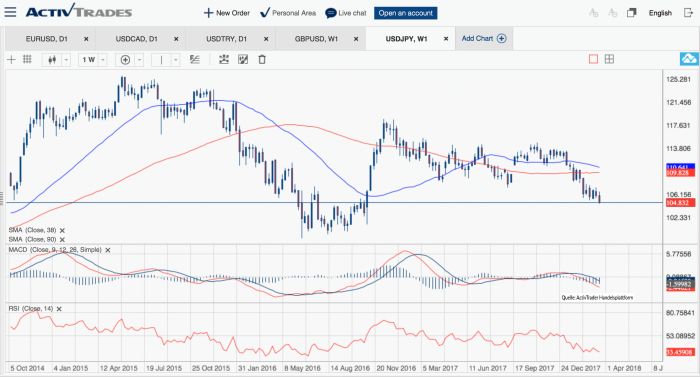The width and height of the screenshot is (700, 377).
Task: Open the detach window icon
Action: pos(631,13)
